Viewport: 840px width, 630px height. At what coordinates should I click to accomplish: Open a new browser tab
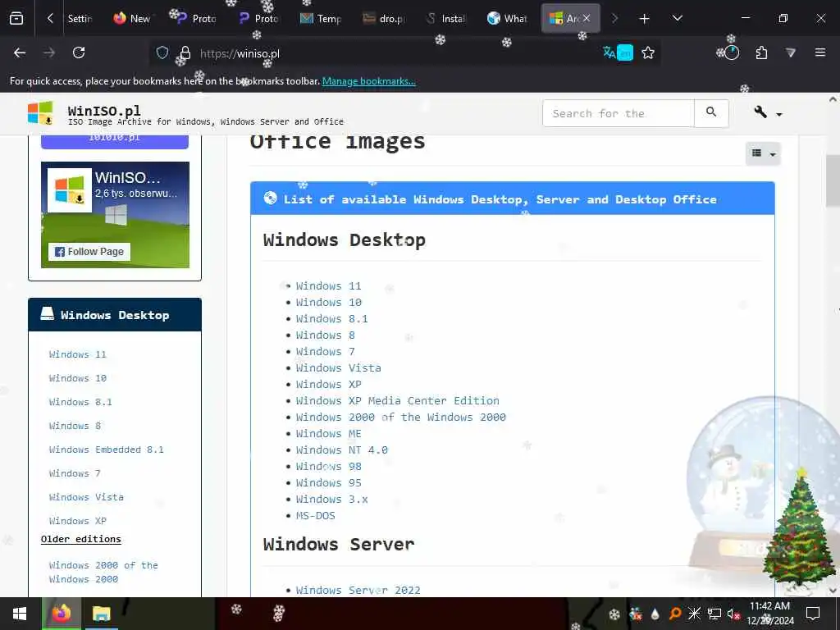click(x=645, y=19)
